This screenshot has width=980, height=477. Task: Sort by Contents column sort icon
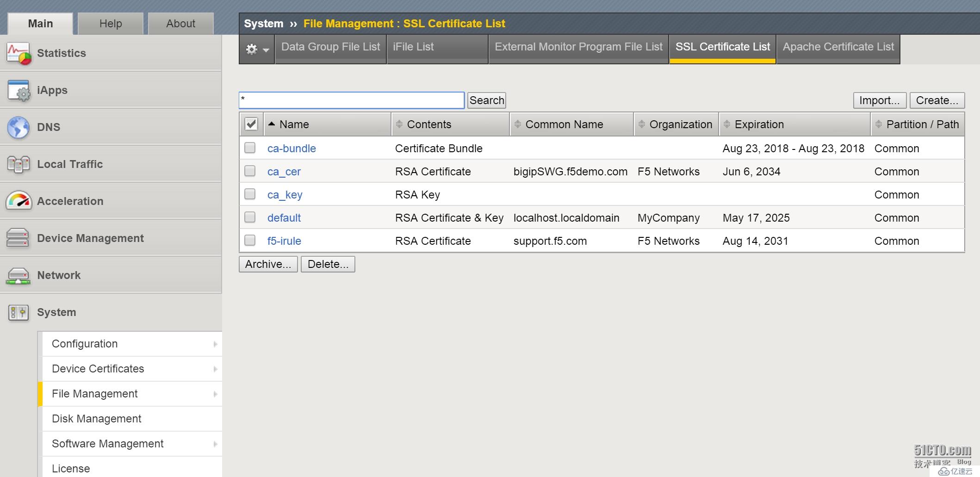coord(399,124)
